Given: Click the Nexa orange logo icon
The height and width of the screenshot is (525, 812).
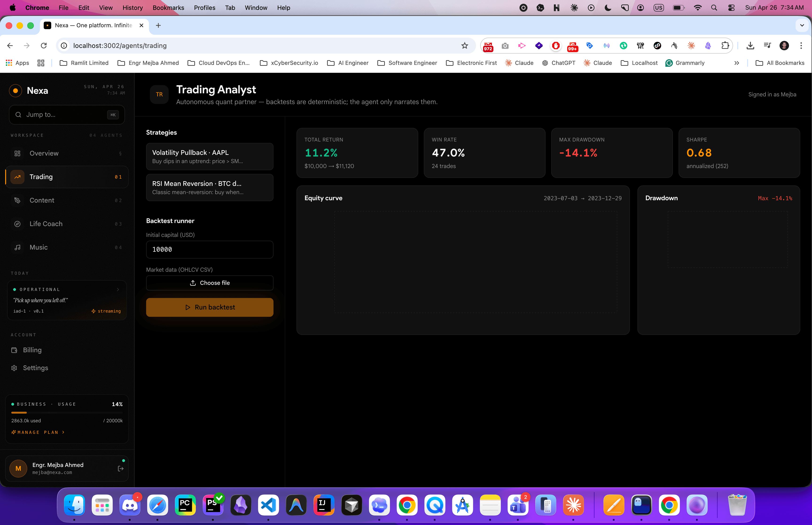Looking at the screenshot, I should tap(15, 91).
